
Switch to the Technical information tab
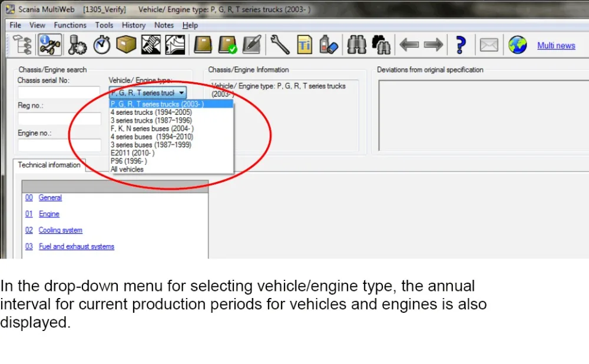[49, 165]
